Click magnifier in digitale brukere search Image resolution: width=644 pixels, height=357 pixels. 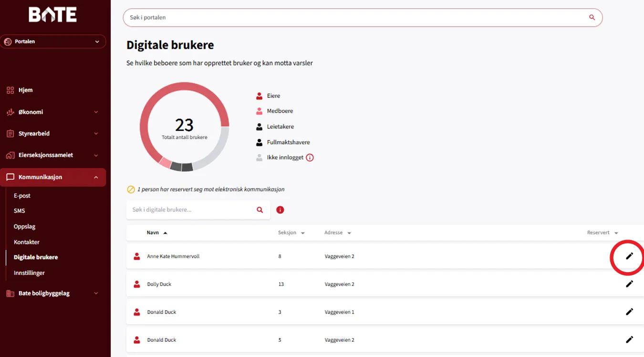click(260, 210)
